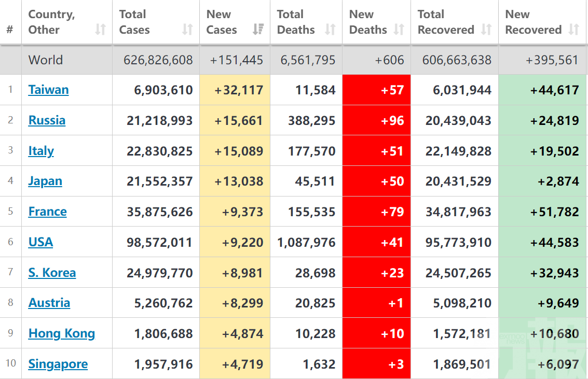Sort by Total Recovered arrows icon
Image resolution: width=588 pixels, height=379 pixels.
[x=486, y=29]
